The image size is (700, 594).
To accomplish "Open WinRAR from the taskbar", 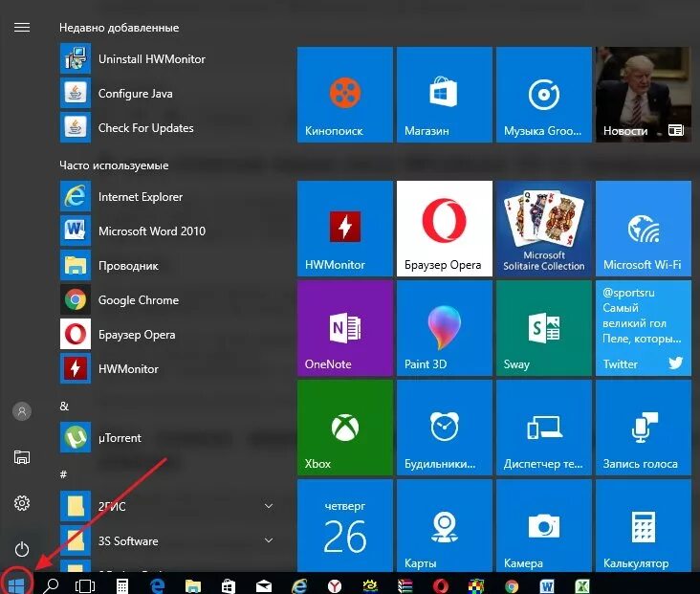I will coord(405,585).
